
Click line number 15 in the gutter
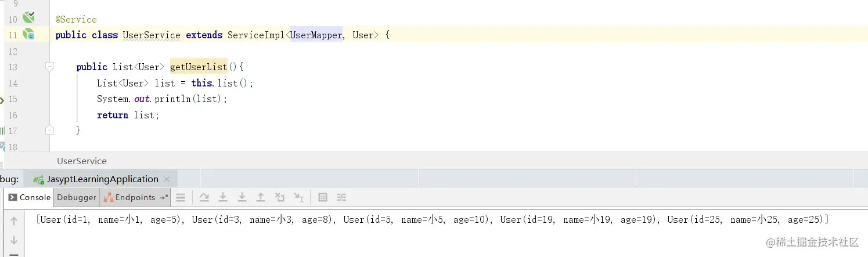12,99
